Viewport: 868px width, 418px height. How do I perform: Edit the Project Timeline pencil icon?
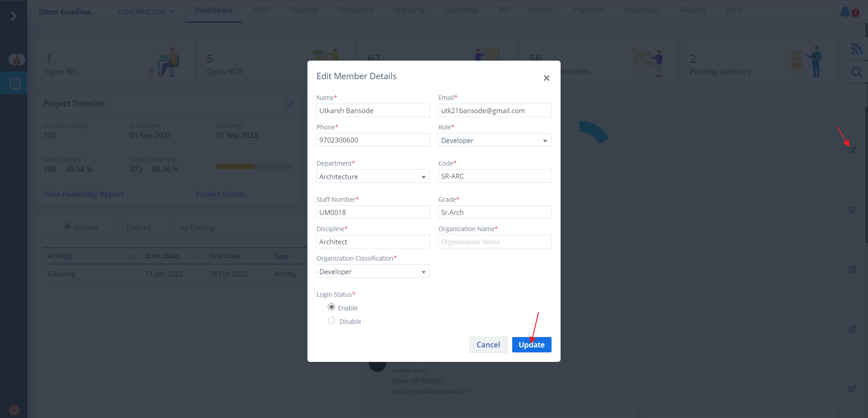pyautogui.click(x=289, y=104)
